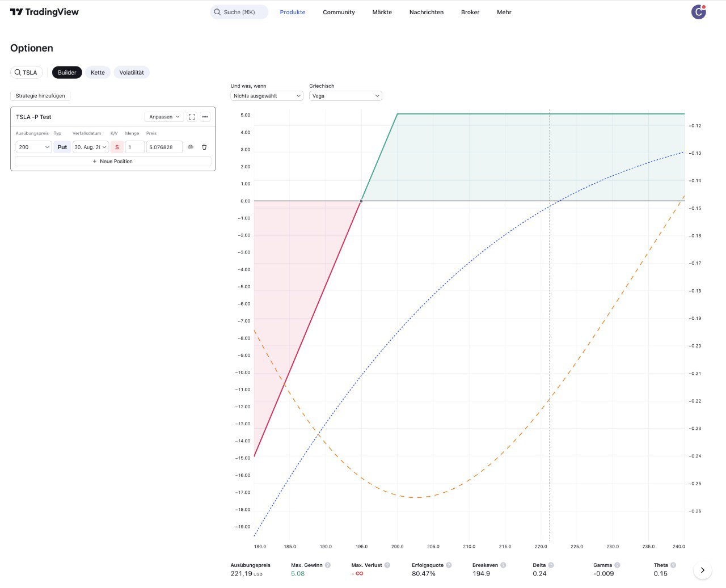
Task: Hide the position with eye icon
Action: 191,147
